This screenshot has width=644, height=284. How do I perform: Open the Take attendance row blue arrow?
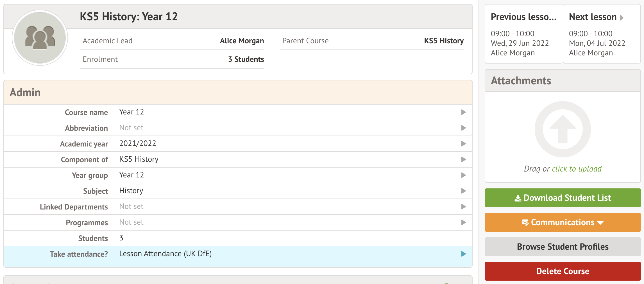(x=463, y=254)
